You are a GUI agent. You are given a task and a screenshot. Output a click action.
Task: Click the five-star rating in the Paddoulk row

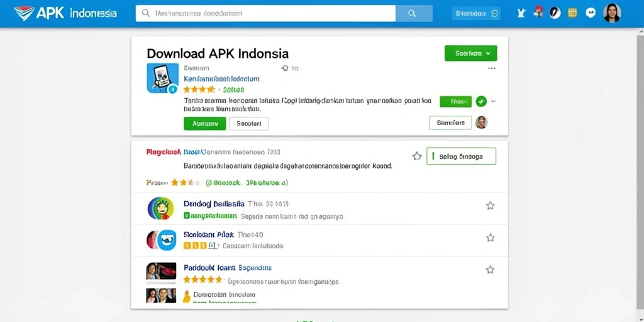click(203, 280)
